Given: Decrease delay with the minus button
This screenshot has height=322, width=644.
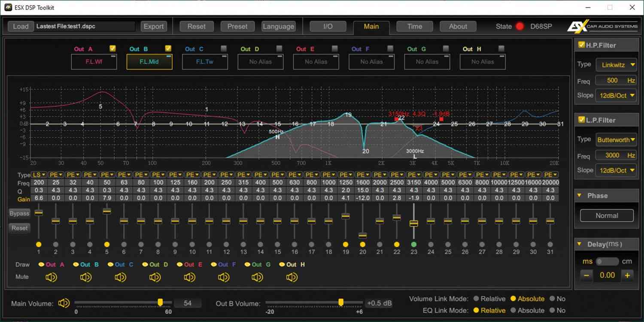Looking at the screenshot, I should (586, 275).
